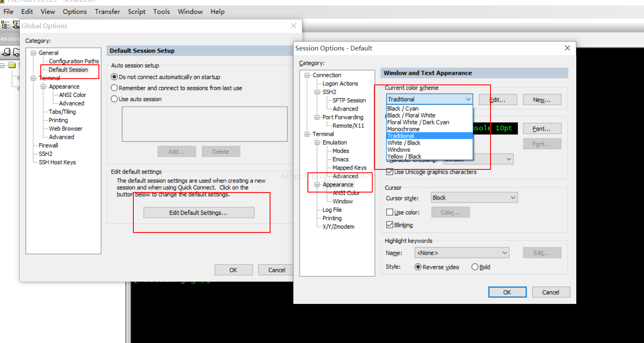Enable the Use color checkbox

pyautogui.click(x=390, y=212)
